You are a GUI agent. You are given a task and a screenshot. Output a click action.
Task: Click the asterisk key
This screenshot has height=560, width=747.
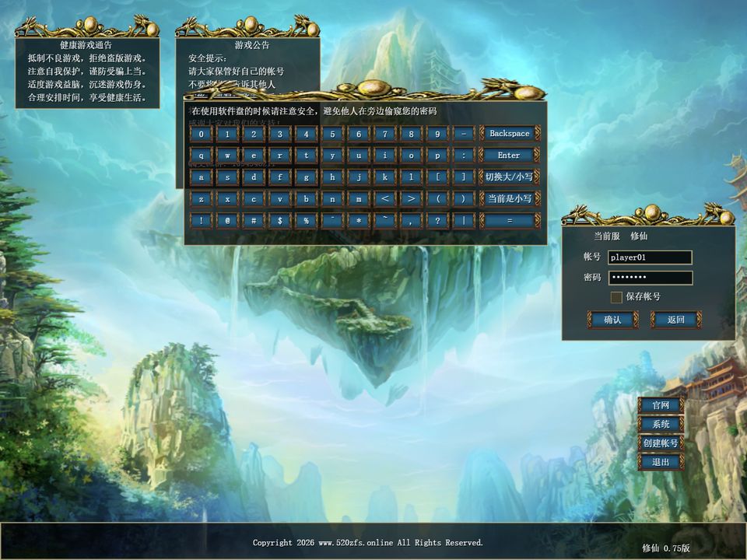point(359,220)
